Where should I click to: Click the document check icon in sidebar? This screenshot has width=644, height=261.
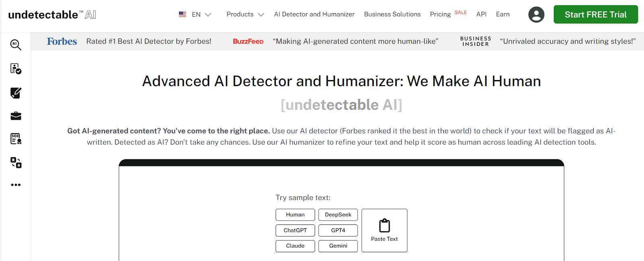coord(16,69)
